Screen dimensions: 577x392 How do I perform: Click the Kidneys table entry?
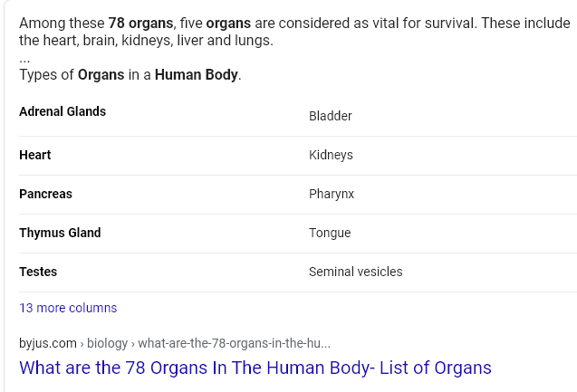click(331, 155)
